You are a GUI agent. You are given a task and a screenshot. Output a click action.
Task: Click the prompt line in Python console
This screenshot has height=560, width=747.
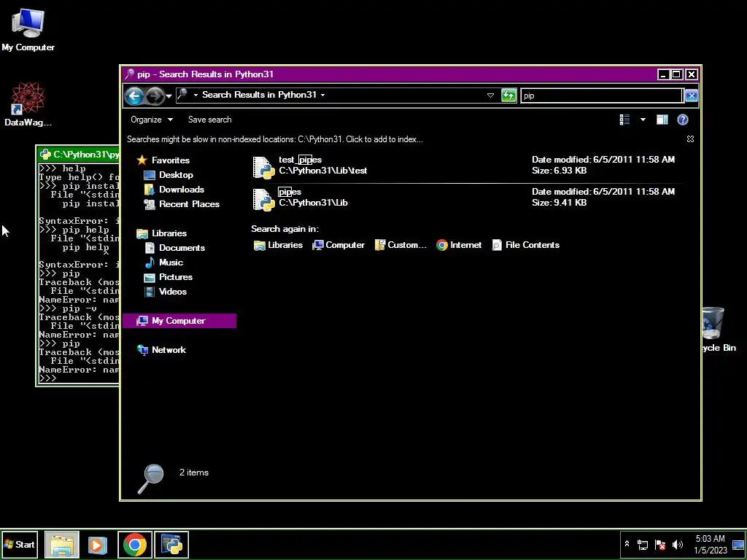(79, 378)
